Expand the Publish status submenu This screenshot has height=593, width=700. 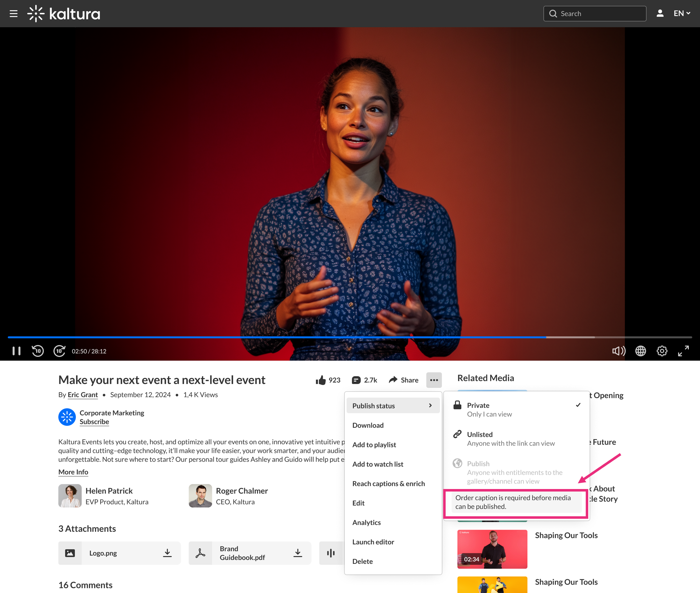[x=393, y=405]
